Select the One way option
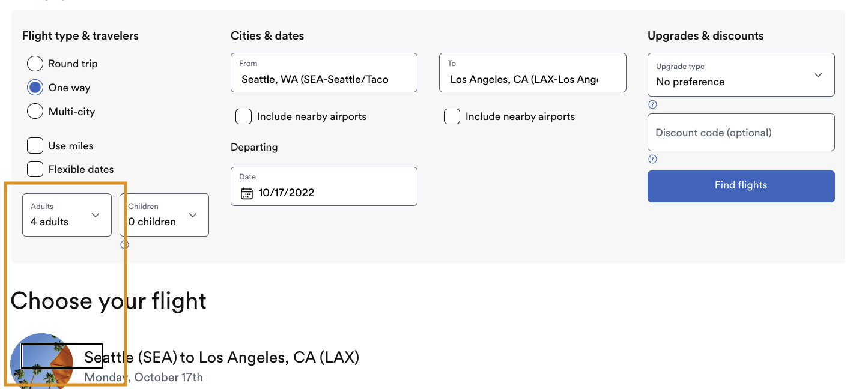Viewport: 868px width, 389px height. click(35, 87)
